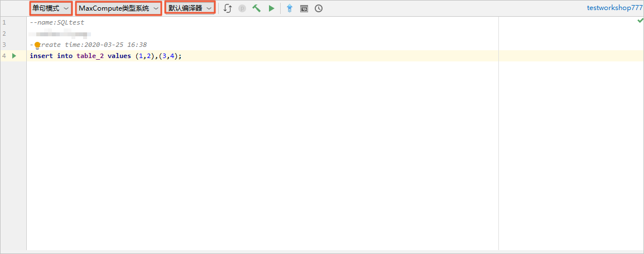Image resolution: width=644 pixels, height=254 pixels.
Task: Click line number 1 in the gutter
Action: (x=4, y=22)
